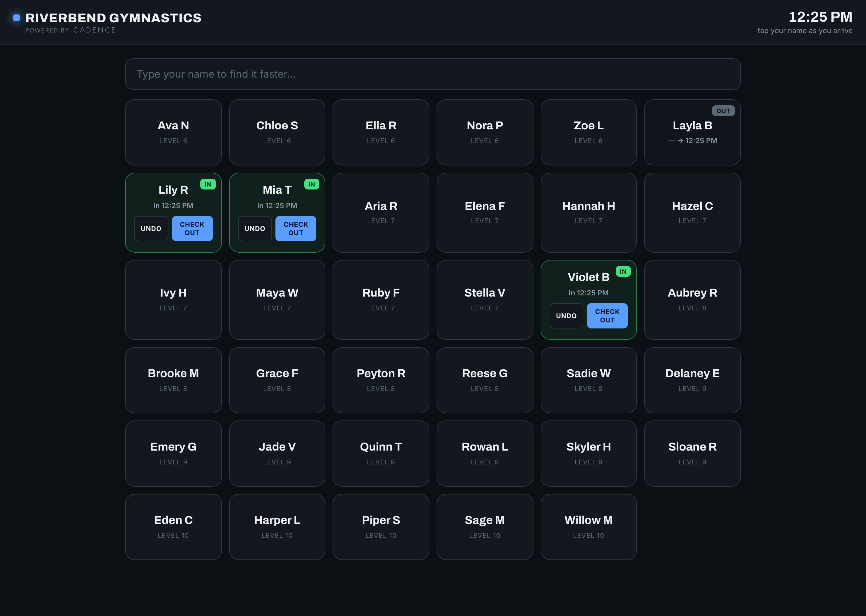Check in Elena F
Image resolution: width=866 pixels, height=616 pixels.
point(484,213)
